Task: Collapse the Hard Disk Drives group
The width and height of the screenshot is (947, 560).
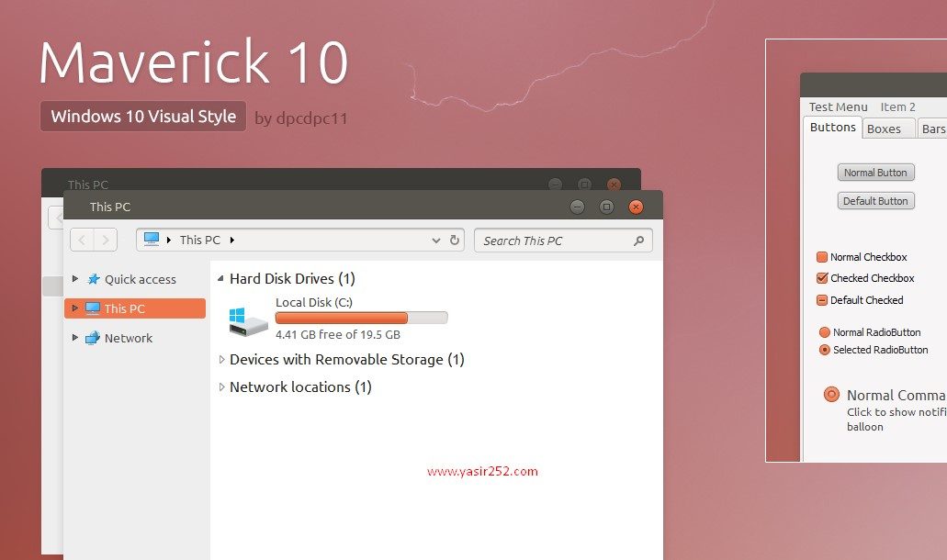Action: [x=221, y=278]
